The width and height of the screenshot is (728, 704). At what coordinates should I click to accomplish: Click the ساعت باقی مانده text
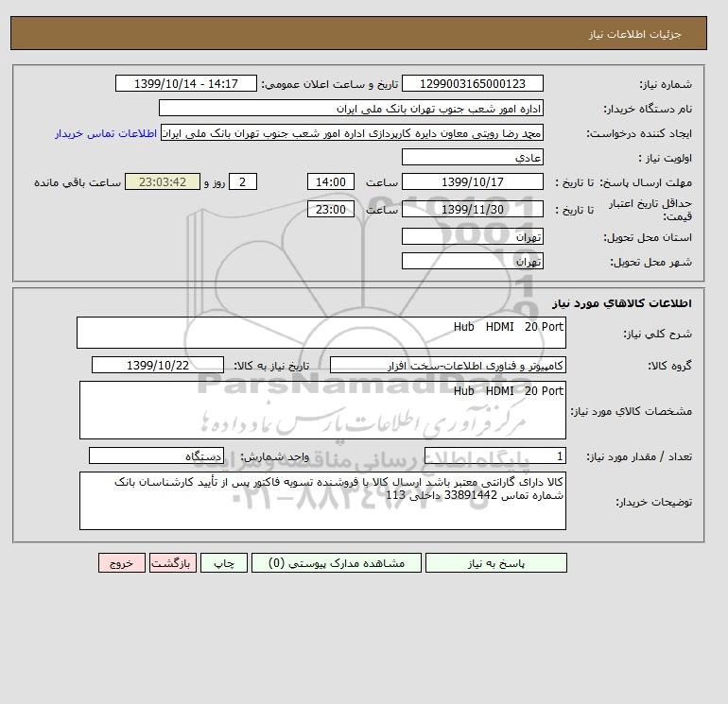point(78,182)
